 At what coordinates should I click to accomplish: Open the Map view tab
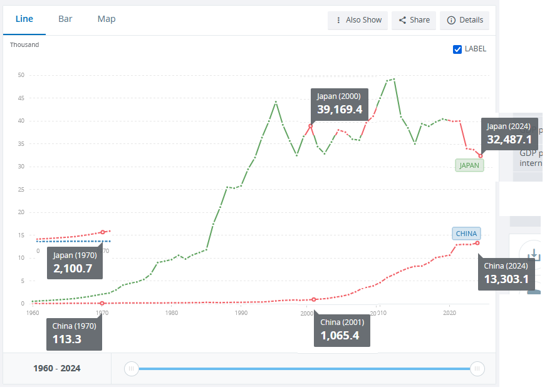point(107,19)
